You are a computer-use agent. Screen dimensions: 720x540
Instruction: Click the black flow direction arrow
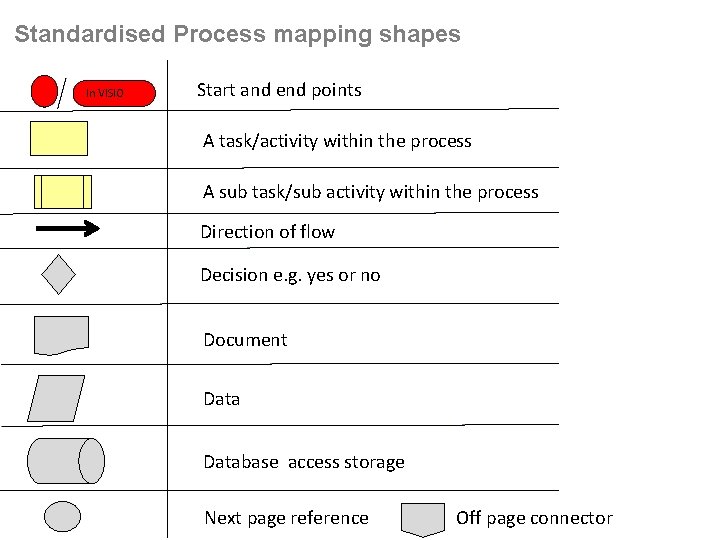pos(67,229)
